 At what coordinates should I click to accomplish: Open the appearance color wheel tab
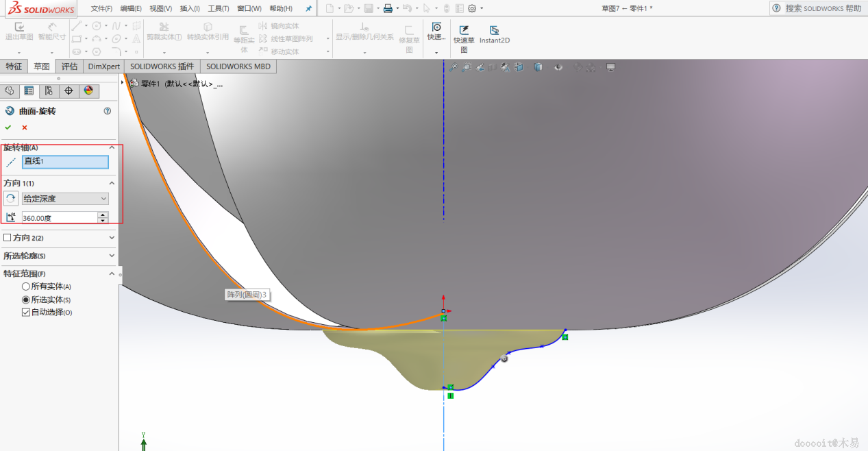point(88,91)
